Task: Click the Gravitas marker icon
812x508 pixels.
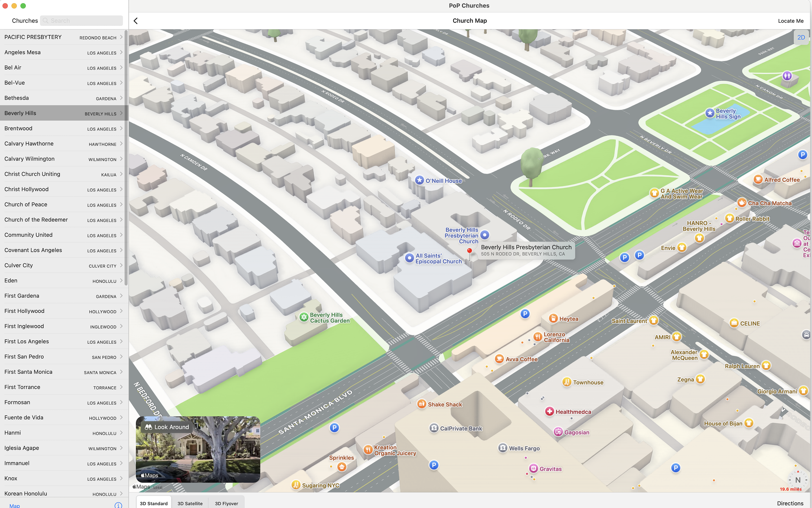Action: pos(533,468)
